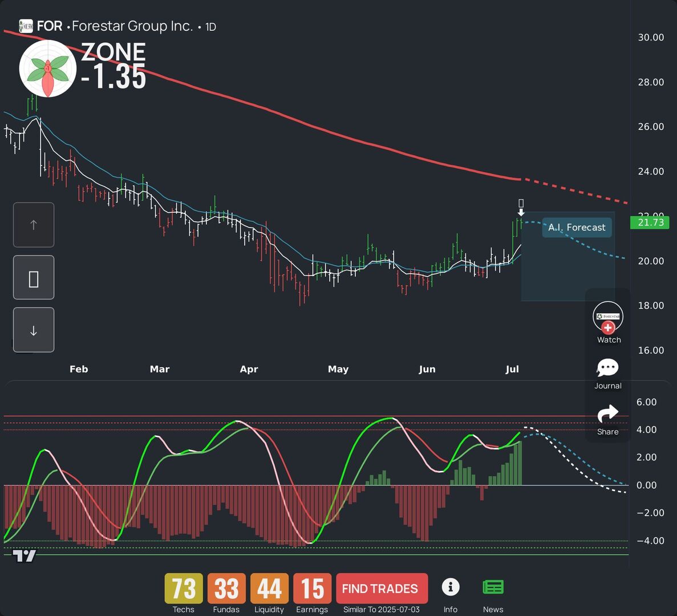Click the Similar To 2025-07-03 text
The height and width of the screenshot is (616, 677).
(381, 610)
